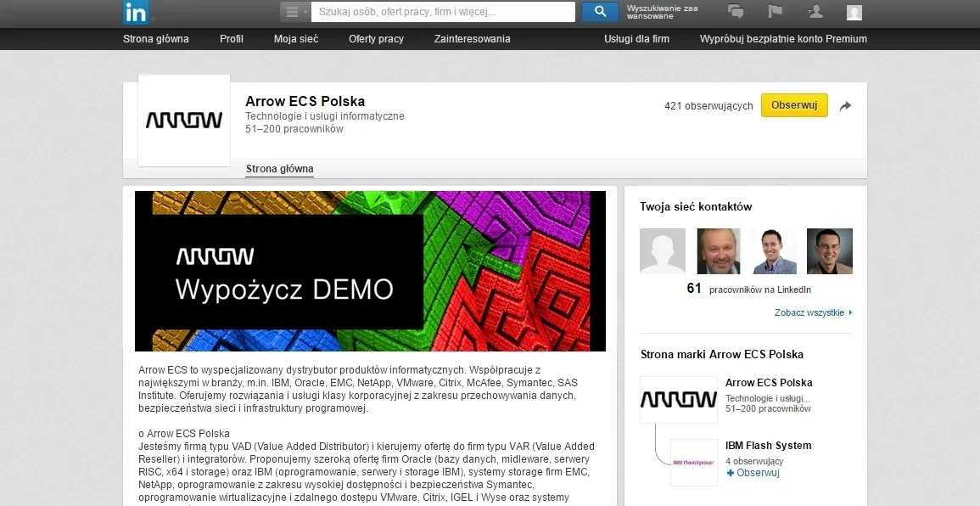Click 'Wypróbuj bezpłatnie konto Premium' link

click(x=783, y=39)
